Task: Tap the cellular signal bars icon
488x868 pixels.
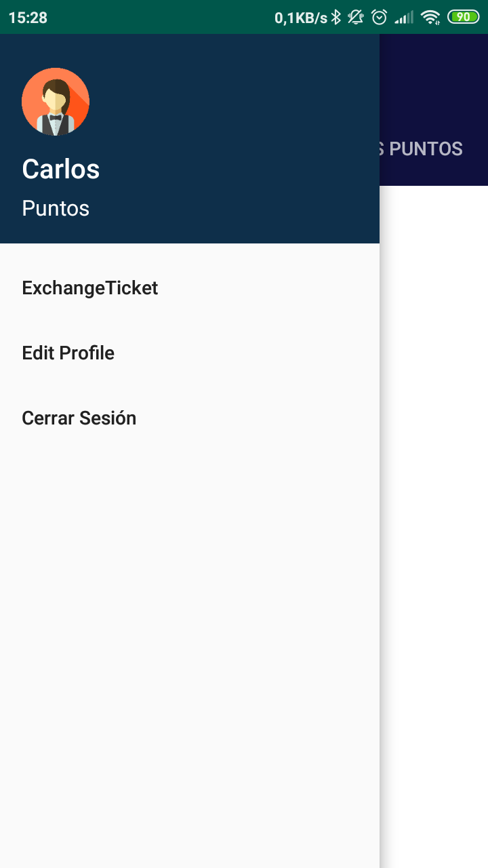Action: (404, 18)
